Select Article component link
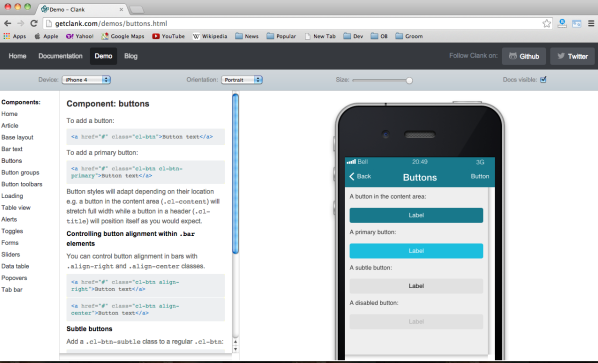 pyautogui.click(x=10, y=125)
